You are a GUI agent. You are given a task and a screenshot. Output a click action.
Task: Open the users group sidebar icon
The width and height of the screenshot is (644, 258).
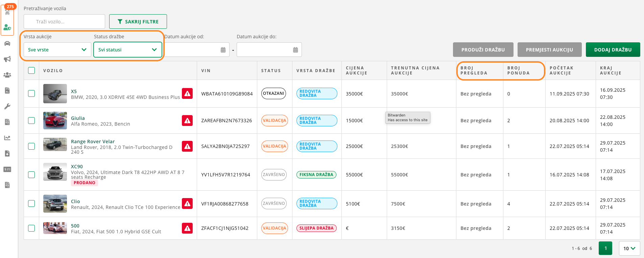[7, 75]
